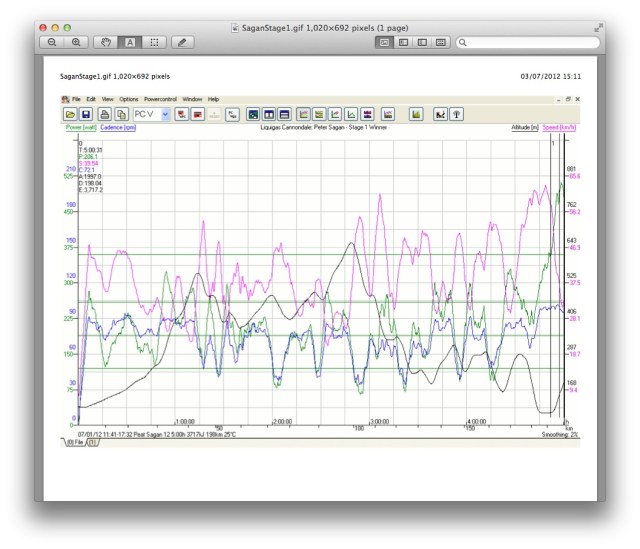
Task: Click the zoom out magnifier button
Action: point(52,43)
